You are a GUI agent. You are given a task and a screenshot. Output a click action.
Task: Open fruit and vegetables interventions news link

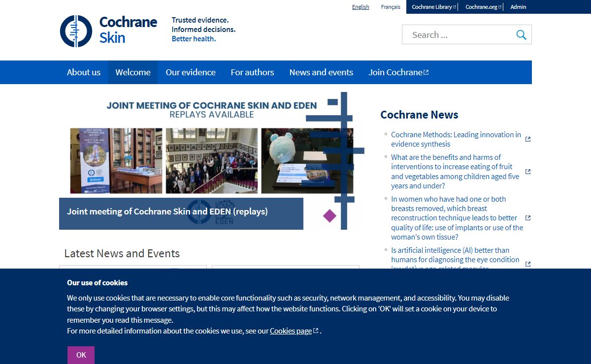(455, 172)
